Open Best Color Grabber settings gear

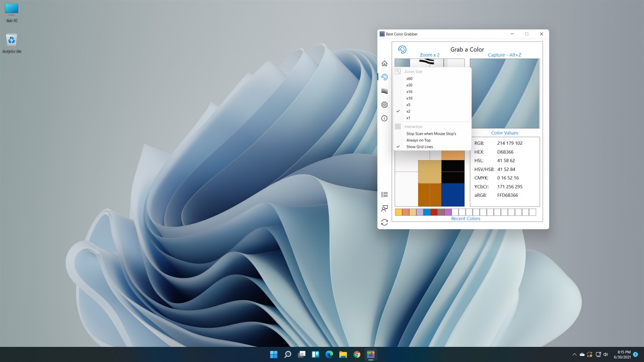point(384,104)
